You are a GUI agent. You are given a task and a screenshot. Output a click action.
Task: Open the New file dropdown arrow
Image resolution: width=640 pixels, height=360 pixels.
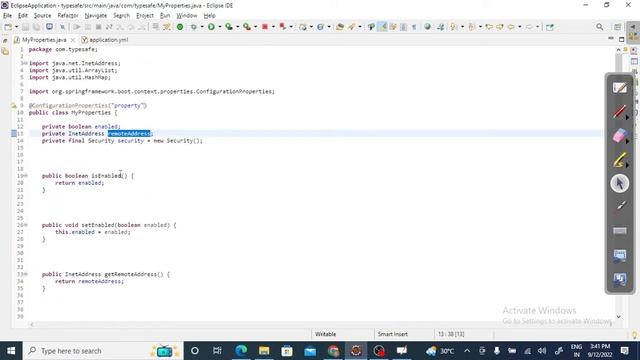tap(16, 27)
